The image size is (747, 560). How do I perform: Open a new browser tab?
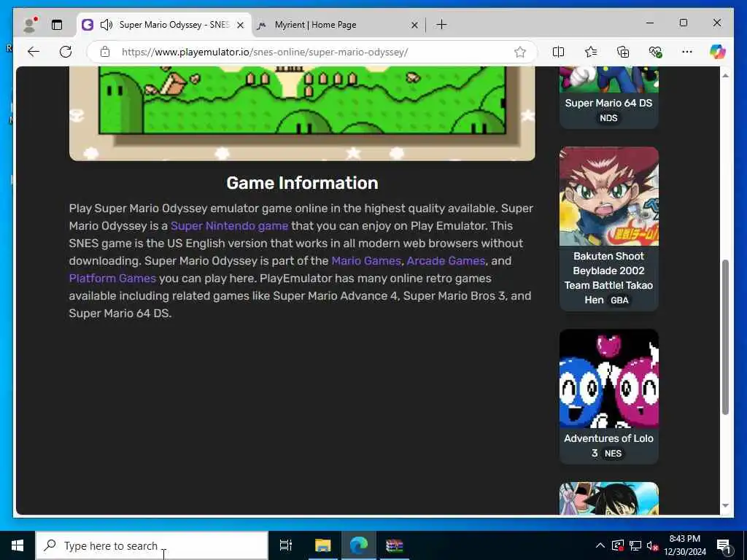[441, 24]
